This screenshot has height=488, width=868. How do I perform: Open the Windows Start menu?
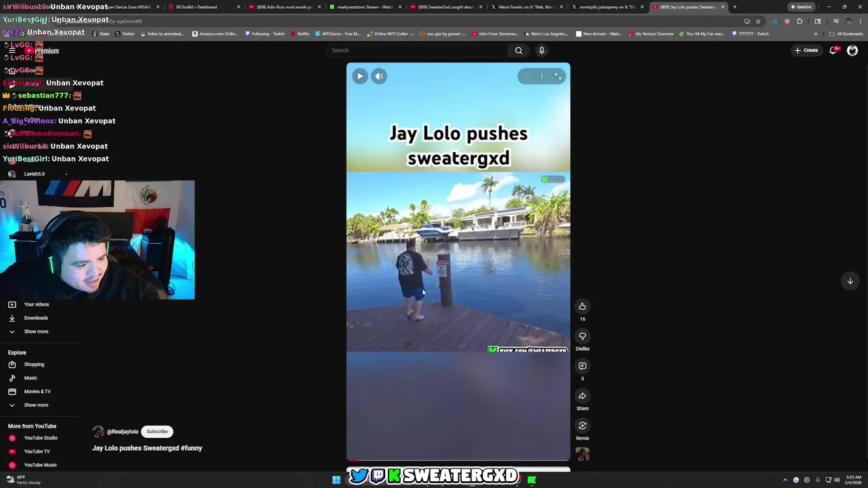336,480
